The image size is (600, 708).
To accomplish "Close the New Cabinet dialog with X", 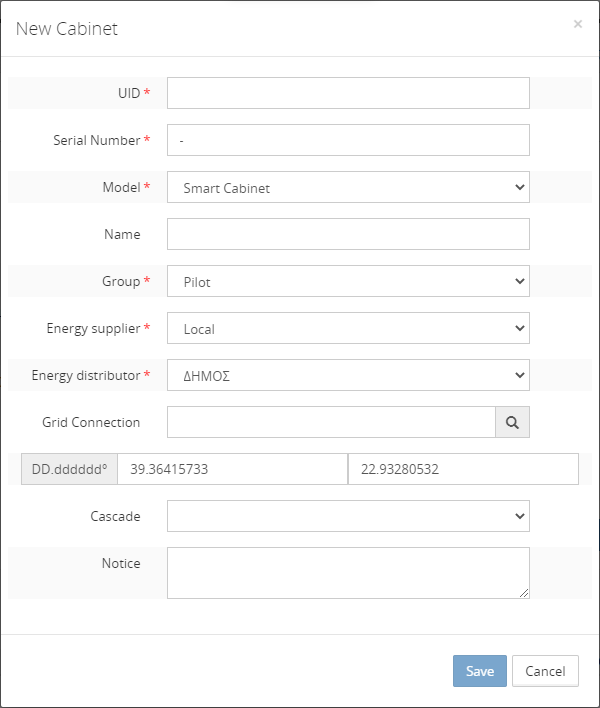I will [x=578, y=24].
